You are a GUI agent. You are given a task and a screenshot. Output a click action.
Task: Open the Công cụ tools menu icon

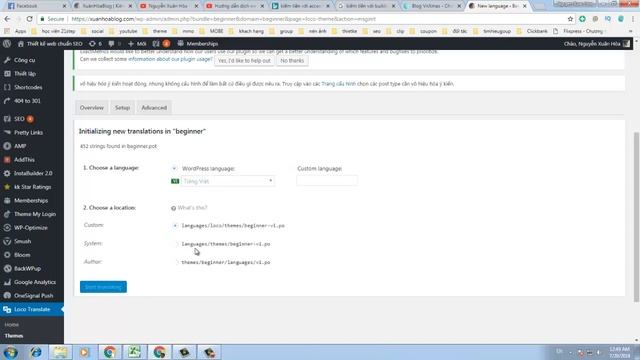7,60
